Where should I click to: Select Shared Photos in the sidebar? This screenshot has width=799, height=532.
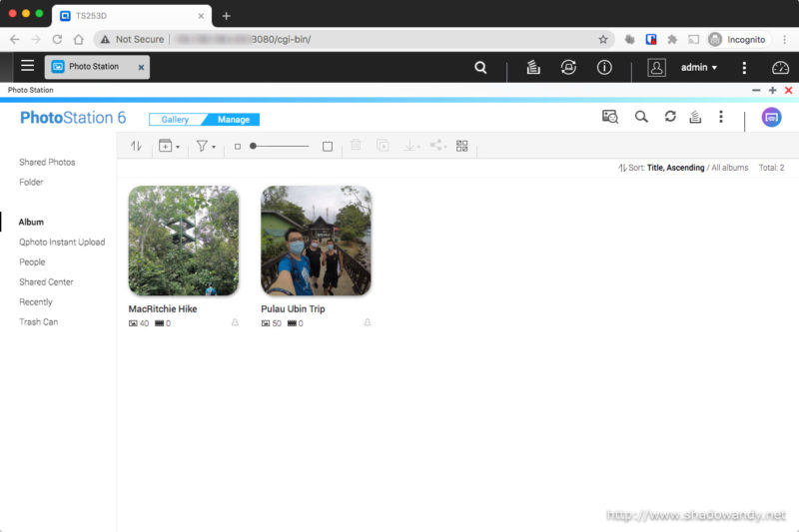[x=47, y=162]
